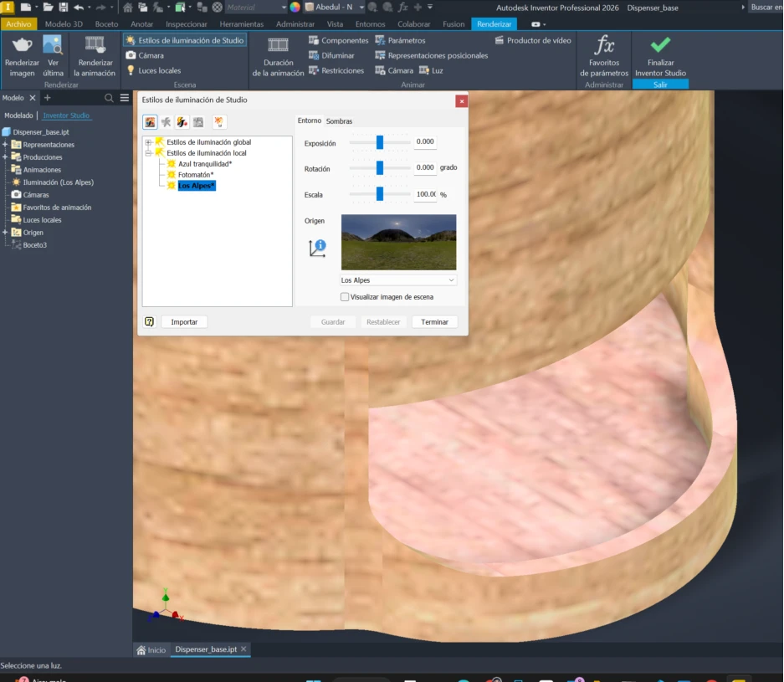Open the Archivo menu
Viewport: 784px width, 682px height.
tap(18, 24)
